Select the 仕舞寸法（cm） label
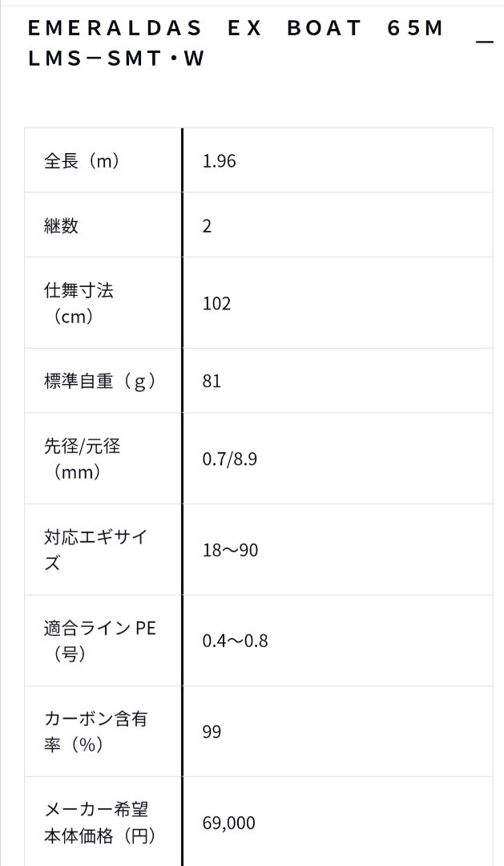The height and width of the screenshot is (866, 504). coord(79,302)
